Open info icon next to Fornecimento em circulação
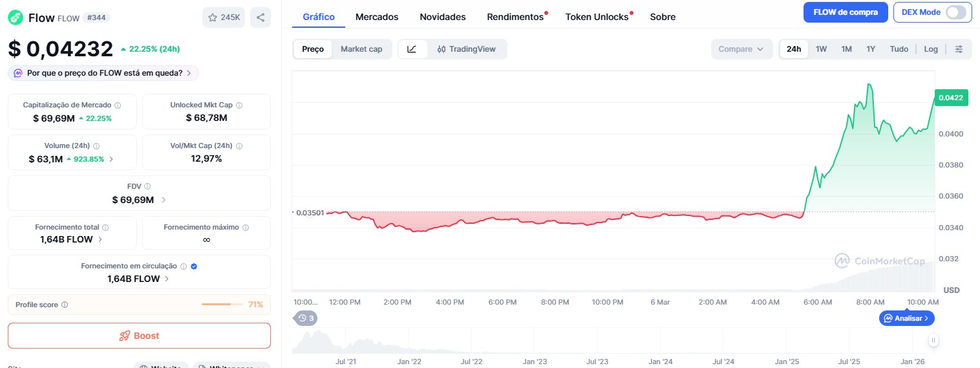This screenshot has width=980, height=368. (184, 266)
